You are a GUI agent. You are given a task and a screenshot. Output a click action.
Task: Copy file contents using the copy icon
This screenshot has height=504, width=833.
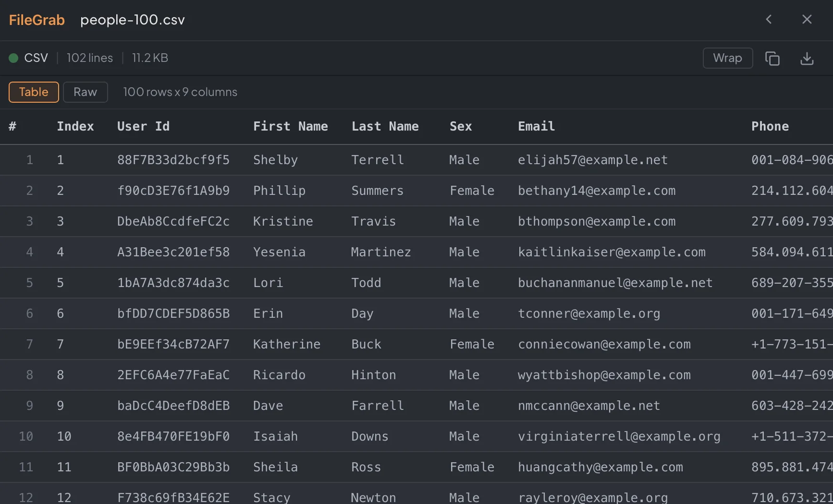click(772, 58)
